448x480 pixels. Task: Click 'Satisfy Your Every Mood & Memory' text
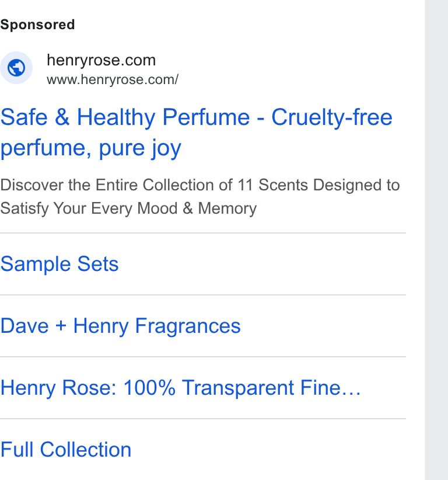(128, 208)
